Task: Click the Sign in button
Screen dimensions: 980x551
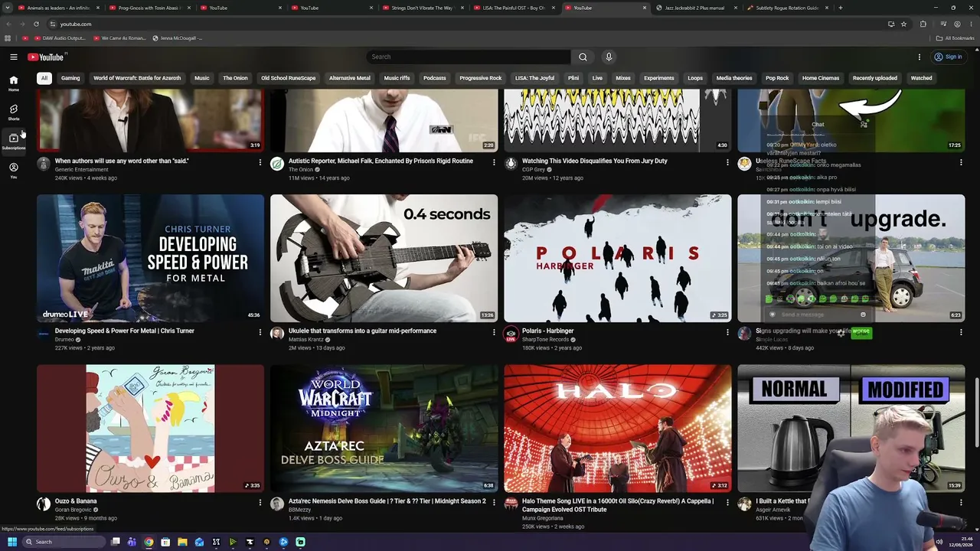Action: point(948,57)
